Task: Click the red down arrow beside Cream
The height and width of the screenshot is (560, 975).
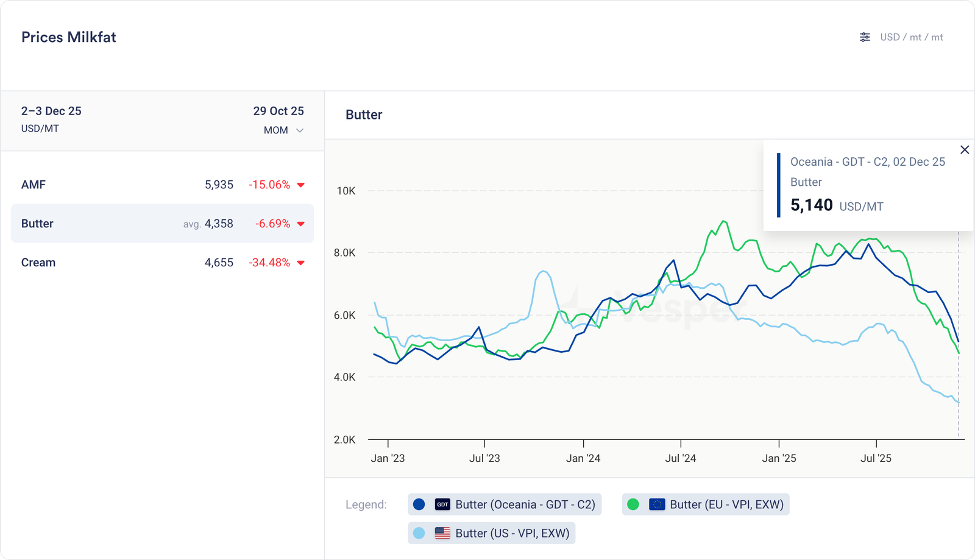Action: point(300,263)
